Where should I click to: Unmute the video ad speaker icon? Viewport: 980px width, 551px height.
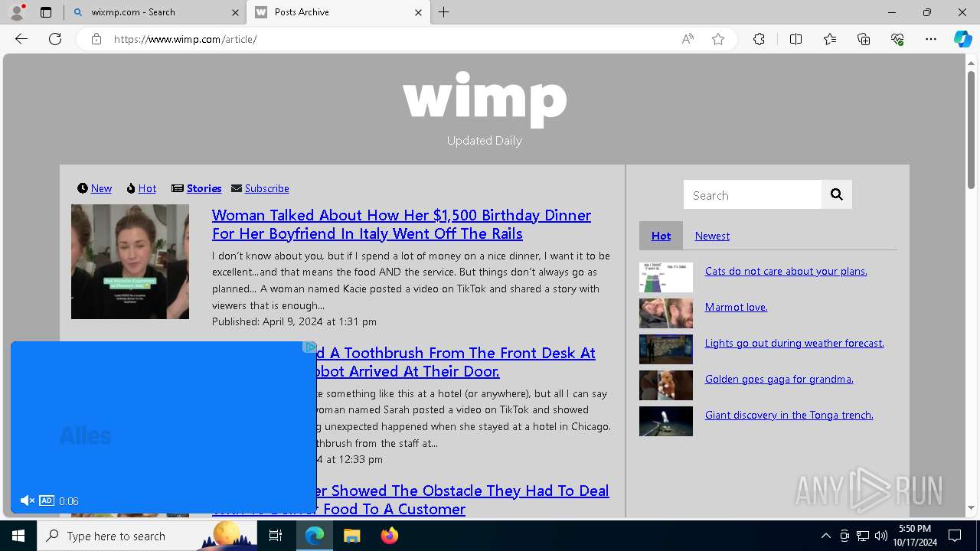[27, 500]
